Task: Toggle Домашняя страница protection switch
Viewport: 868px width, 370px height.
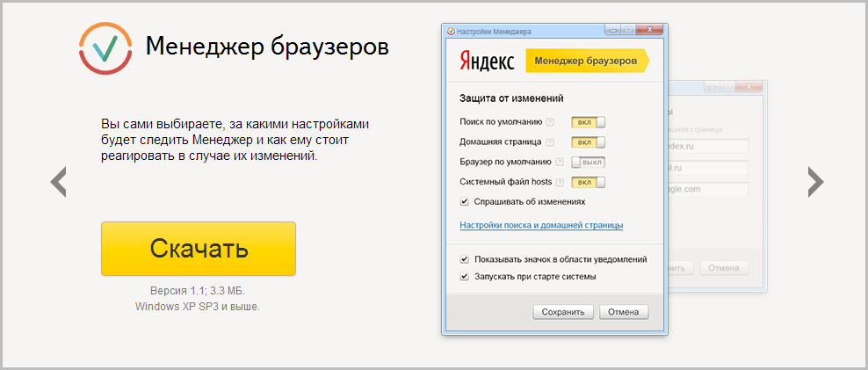Action: tap(589, 142)
